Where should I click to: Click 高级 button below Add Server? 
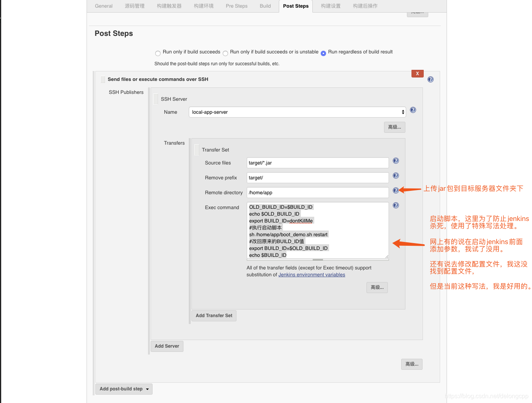[x=411, y=364]
